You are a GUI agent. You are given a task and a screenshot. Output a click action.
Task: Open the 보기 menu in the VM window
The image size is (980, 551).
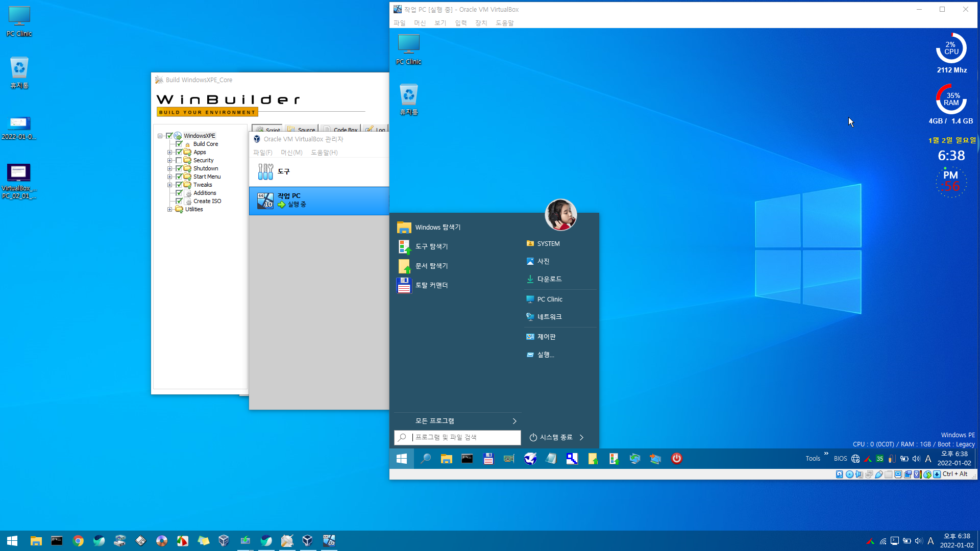pyautogui.click(x=440, y=23)
